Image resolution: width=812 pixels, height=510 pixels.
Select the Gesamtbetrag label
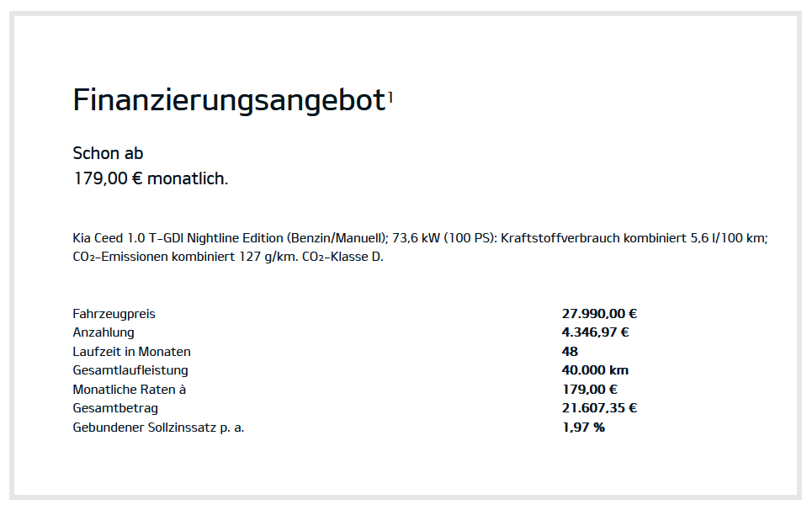click(115, 408)
